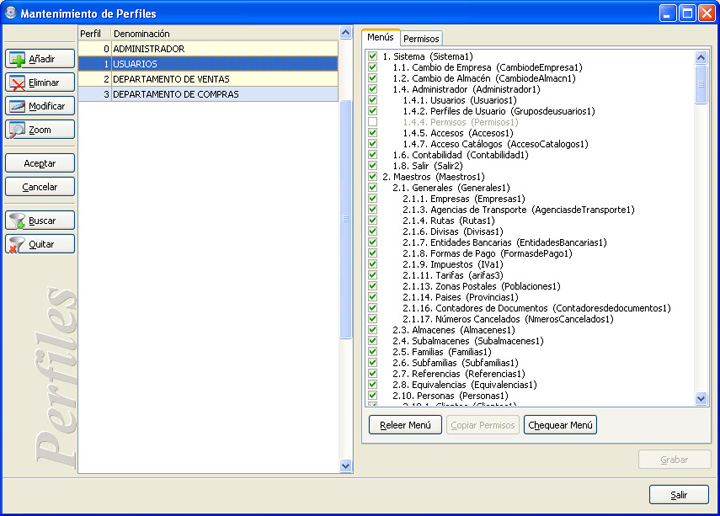The image size is (720, 516).
Task: Click the Zoom magnifier icon
Action: 17,130
